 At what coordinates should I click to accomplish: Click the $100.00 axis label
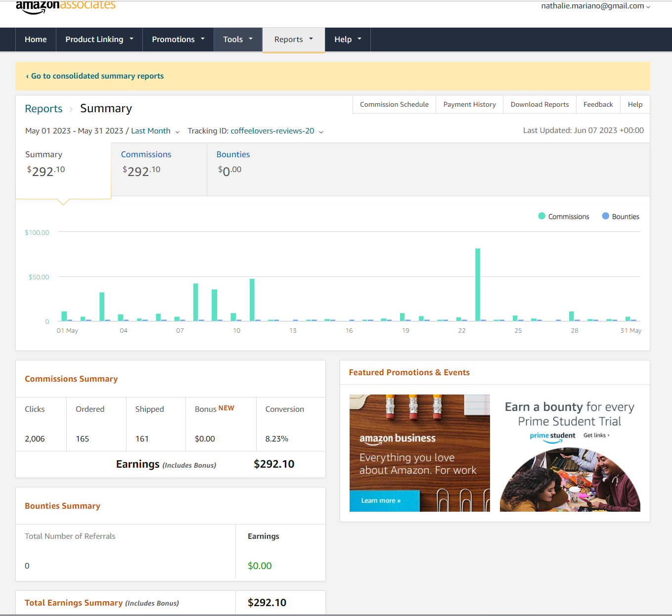[x=37, y=233]
